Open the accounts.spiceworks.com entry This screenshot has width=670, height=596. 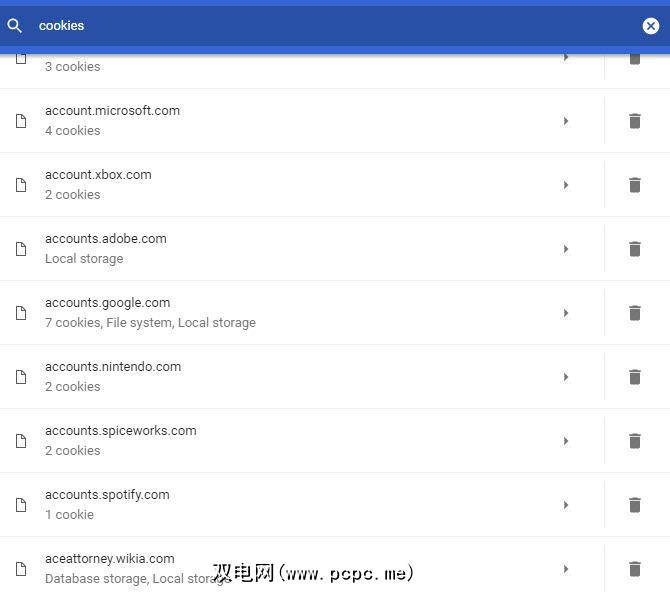point(302,441)
